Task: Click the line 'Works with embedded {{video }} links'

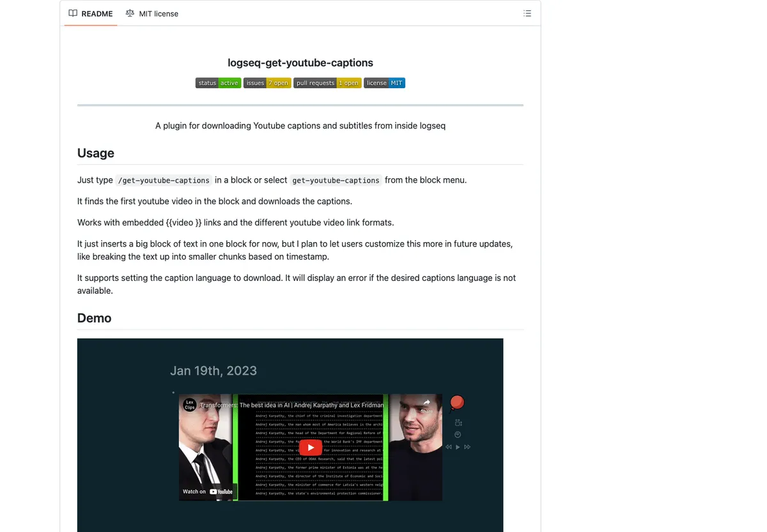Action: 236,223
